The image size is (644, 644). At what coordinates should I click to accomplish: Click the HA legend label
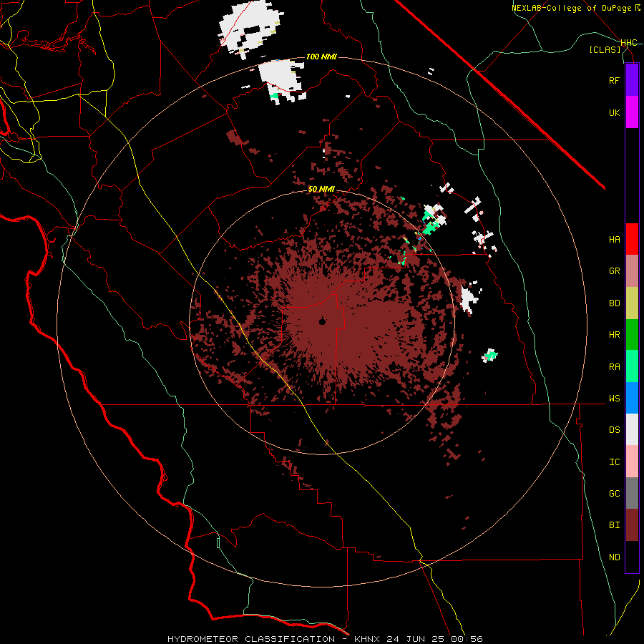pos(614,239)
